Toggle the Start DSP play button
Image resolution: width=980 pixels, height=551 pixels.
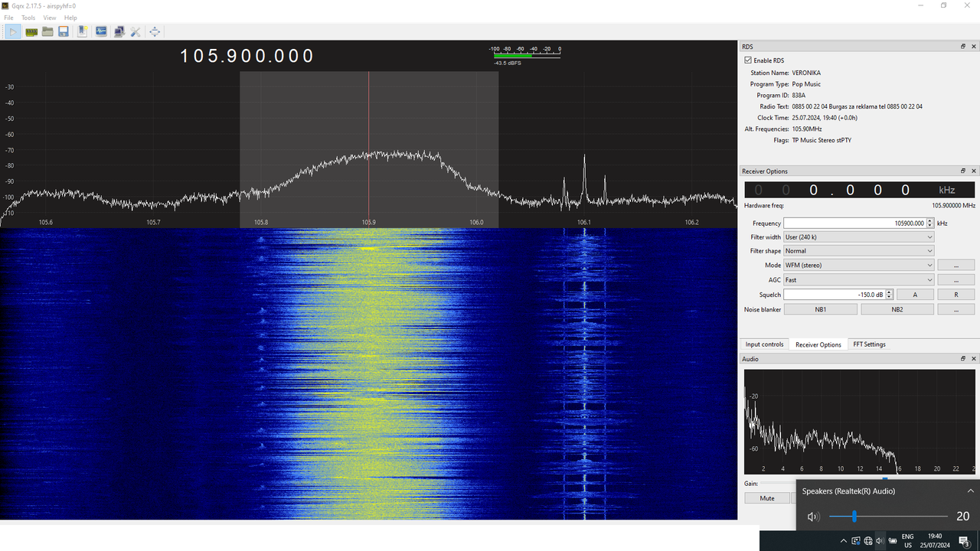(13, 31)
